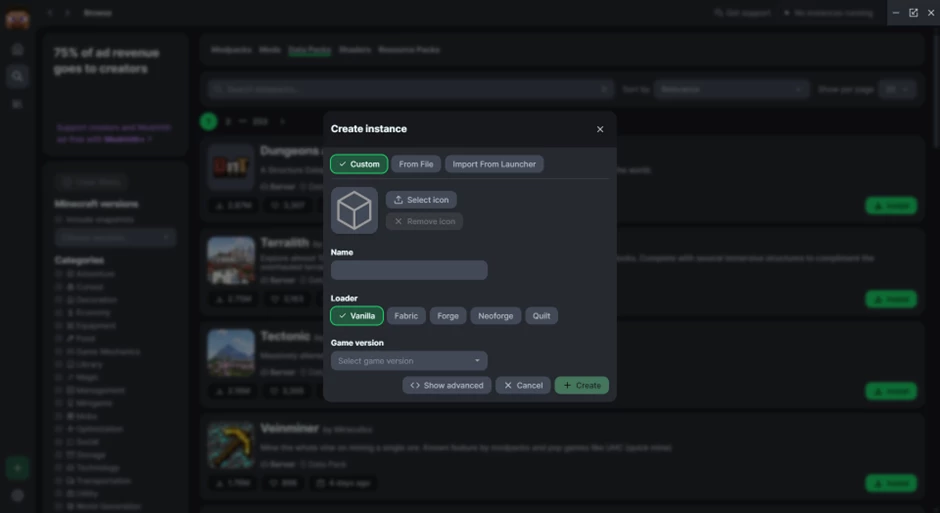The image size is (940, 513).
Task: Choose the Forge loader option
Action: (x=448, y=316)
